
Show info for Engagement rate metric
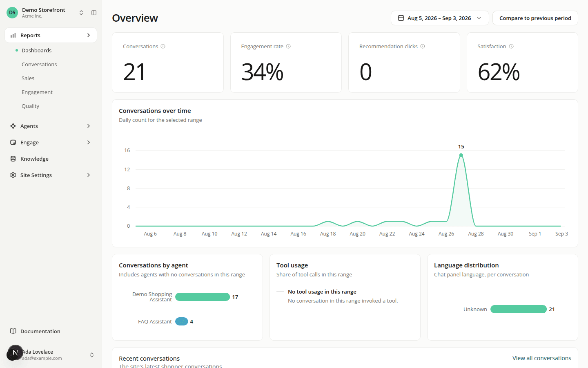point(288,46)
